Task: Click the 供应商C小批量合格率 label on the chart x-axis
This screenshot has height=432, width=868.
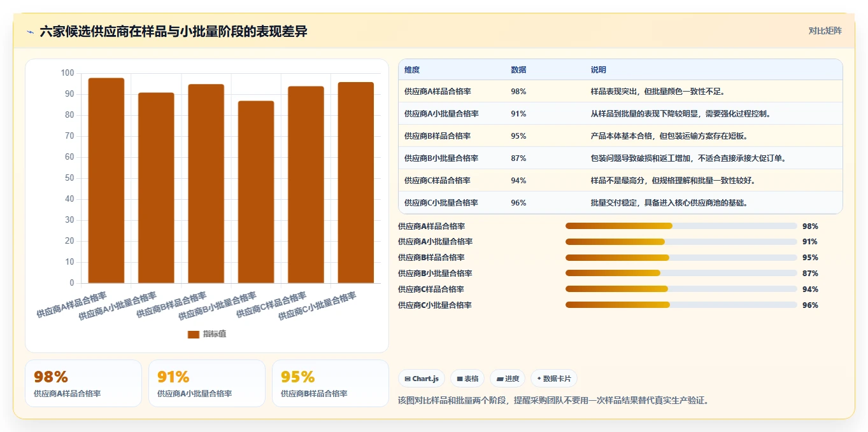Action: [x=317, y=305]
